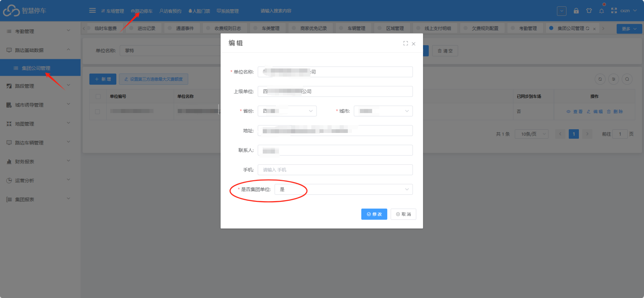The height and width of the screenshot is (298, 644).
Task: Open 访客预约 top menu
Action: (170, 11)
